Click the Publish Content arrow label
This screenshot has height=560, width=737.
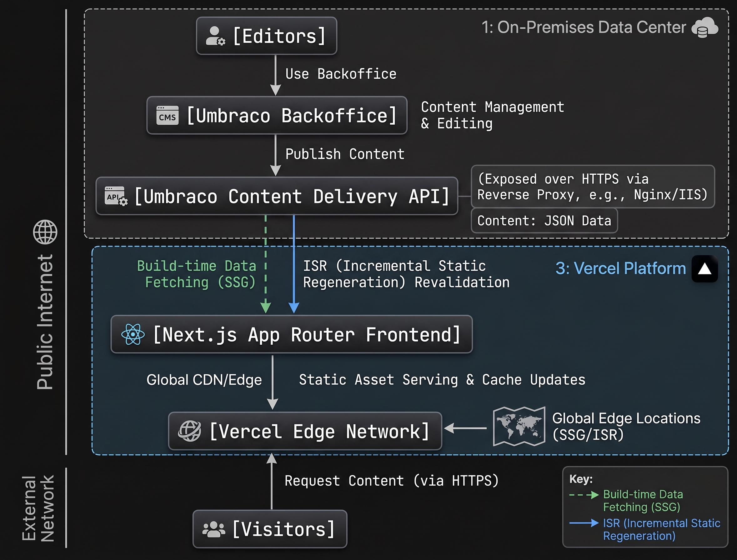pyautogui.click(x=345, y=154)
